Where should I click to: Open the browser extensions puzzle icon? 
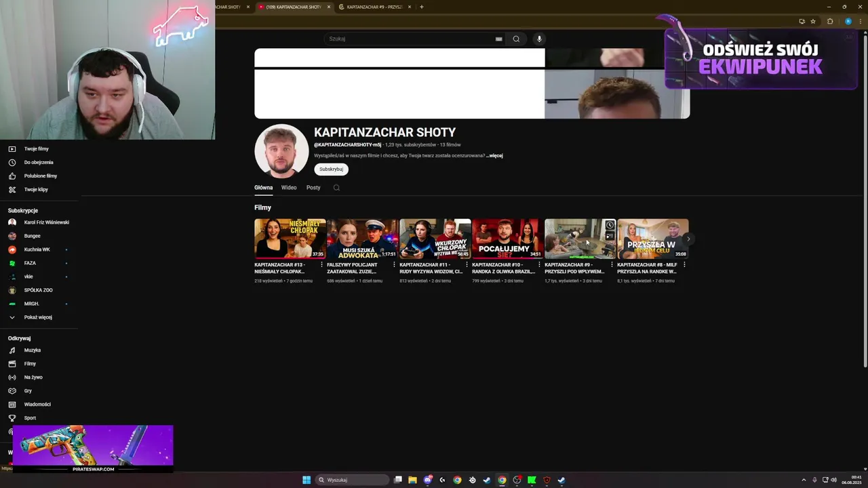(830, 21)
